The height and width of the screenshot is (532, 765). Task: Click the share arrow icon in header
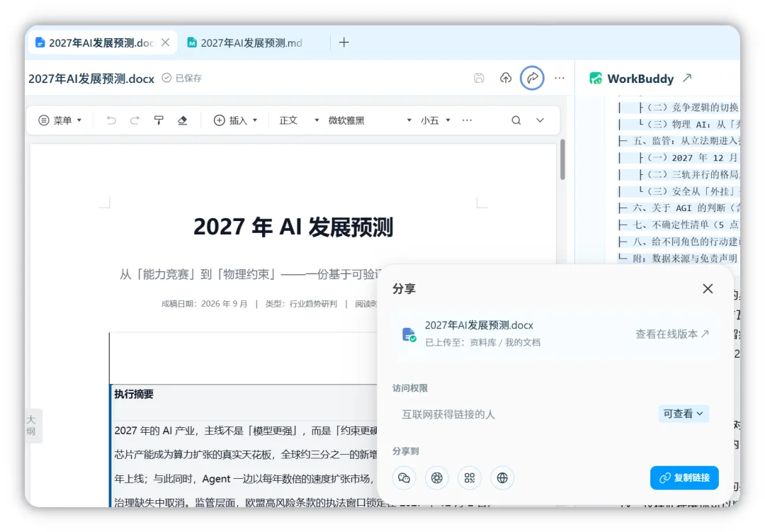532,78
